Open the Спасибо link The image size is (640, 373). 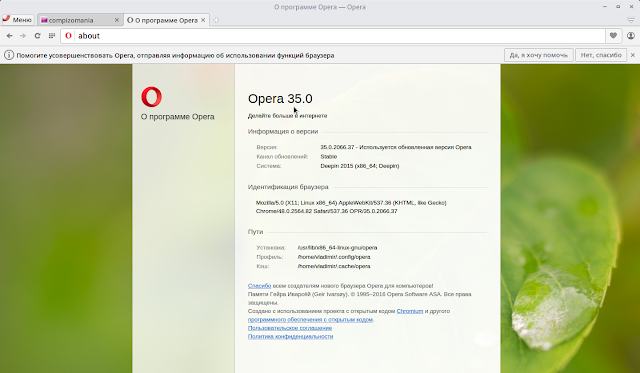259,286
